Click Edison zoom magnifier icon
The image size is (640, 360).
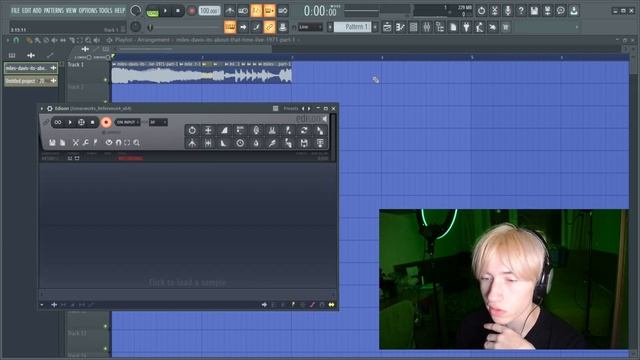[137, 143]
